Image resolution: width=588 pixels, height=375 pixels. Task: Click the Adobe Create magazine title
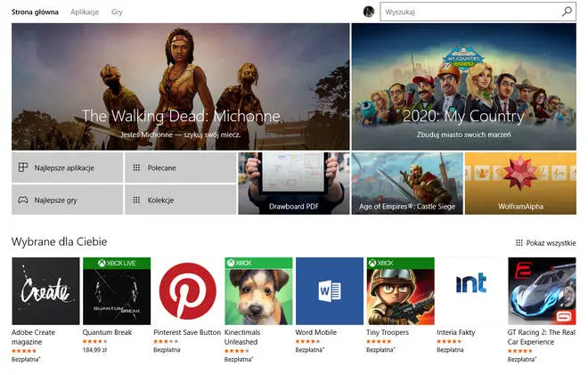point(33,337)
